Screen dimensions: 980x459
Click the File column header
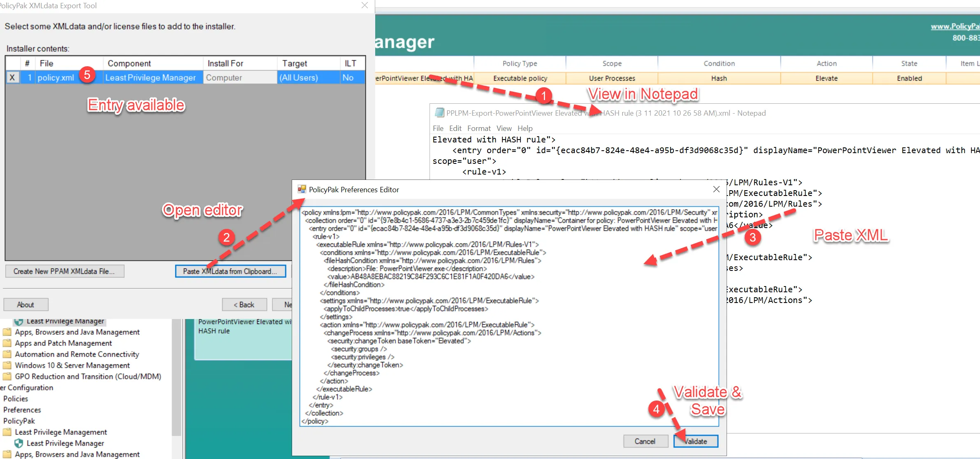coord(69,63)
